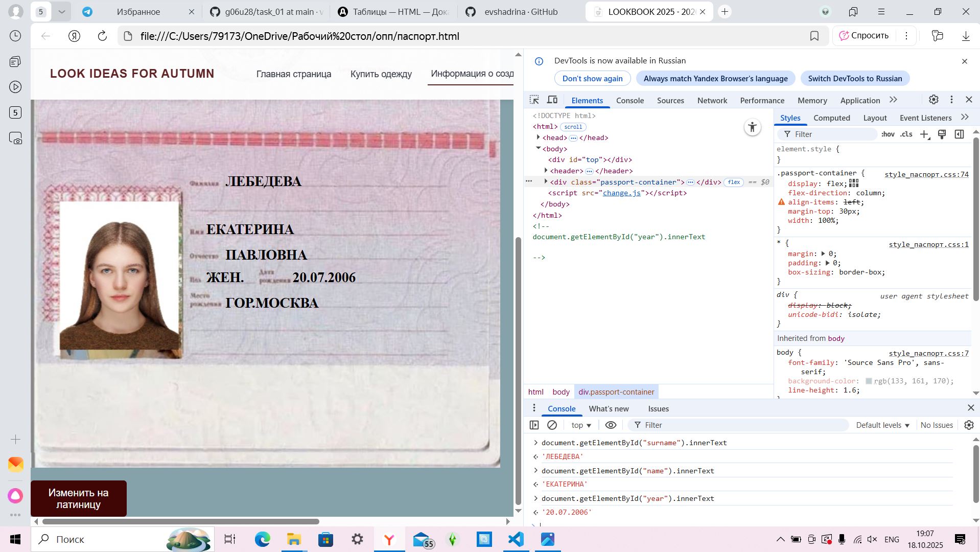Image resolution: width=980 pixels, height=552 pixels.
Task: Show console sidebar panel icon
Action: 534,425
